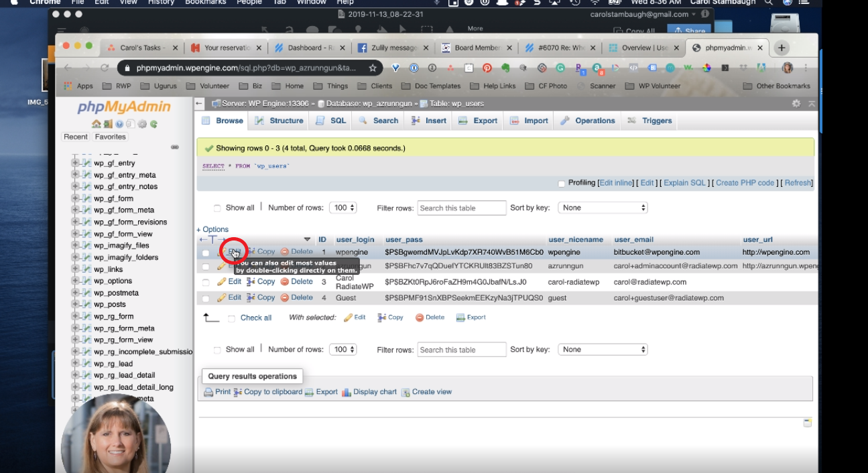
Task: Click the link-with-main-panel chain icon
Action: coord(175,147)
